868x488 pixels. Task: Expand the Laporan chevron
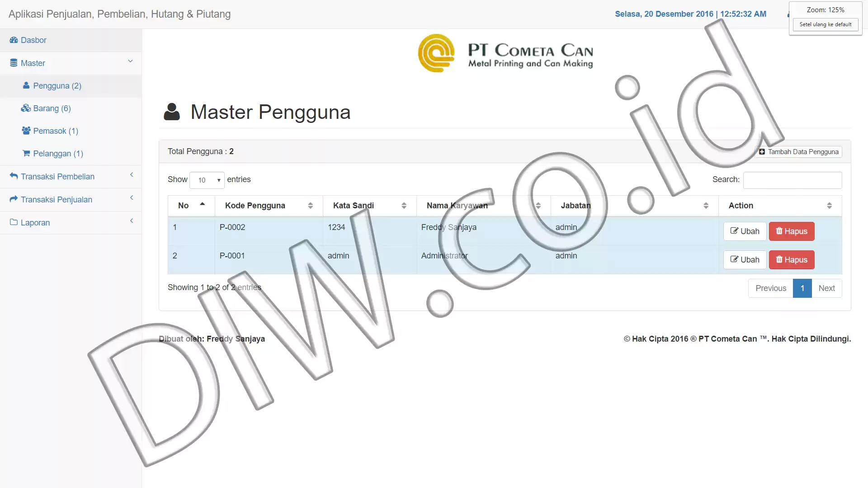132,221
